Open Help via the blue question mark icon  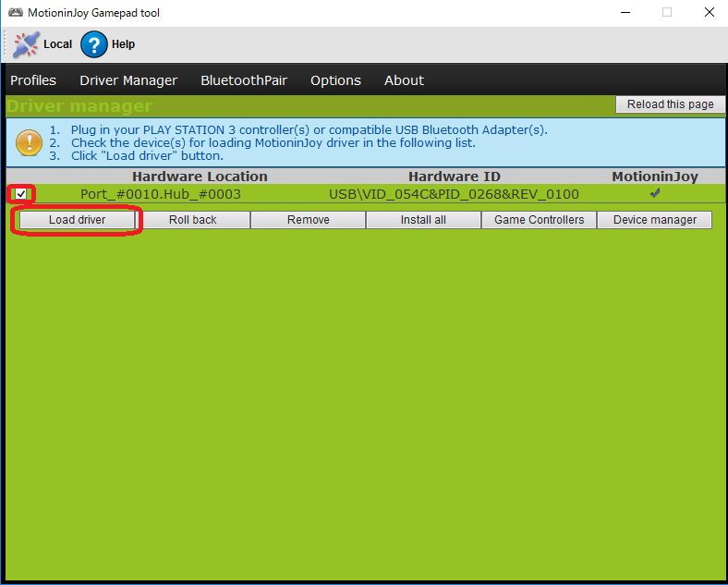94,44
